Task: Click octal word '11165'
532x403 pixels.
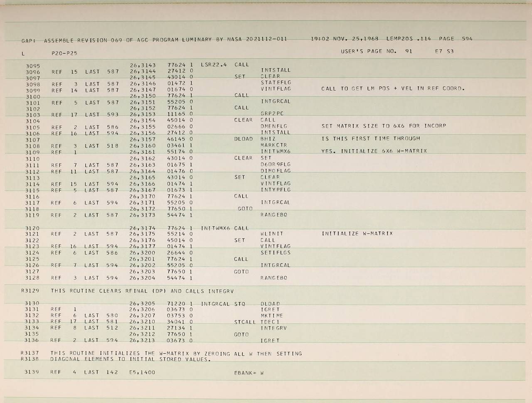Action: pos(176,114)
